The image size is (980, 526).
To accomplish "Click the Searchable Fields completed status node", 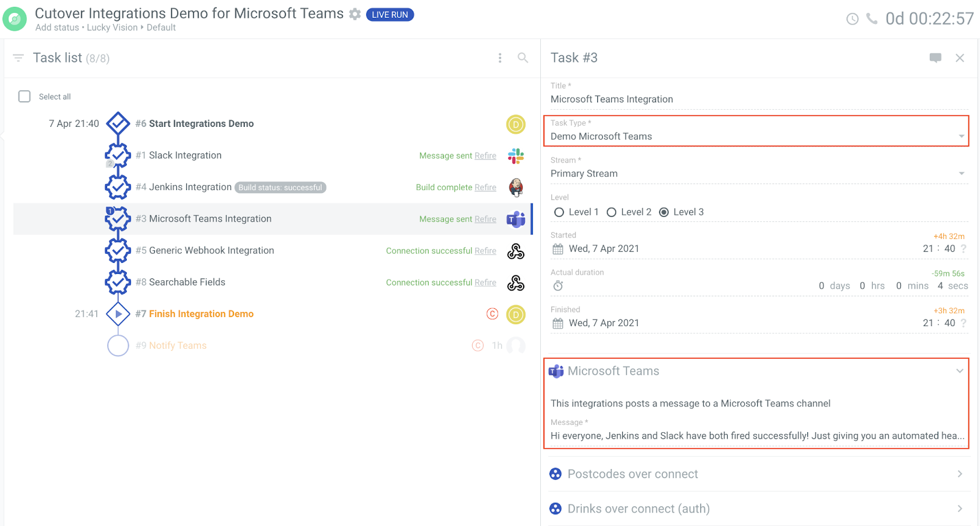I will pyautogui.click(x=118, y=282).
